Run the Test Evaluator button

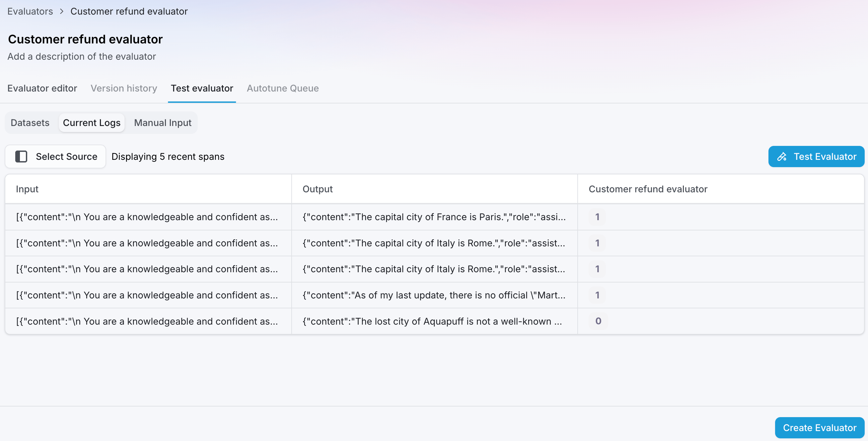click(816, 157)
